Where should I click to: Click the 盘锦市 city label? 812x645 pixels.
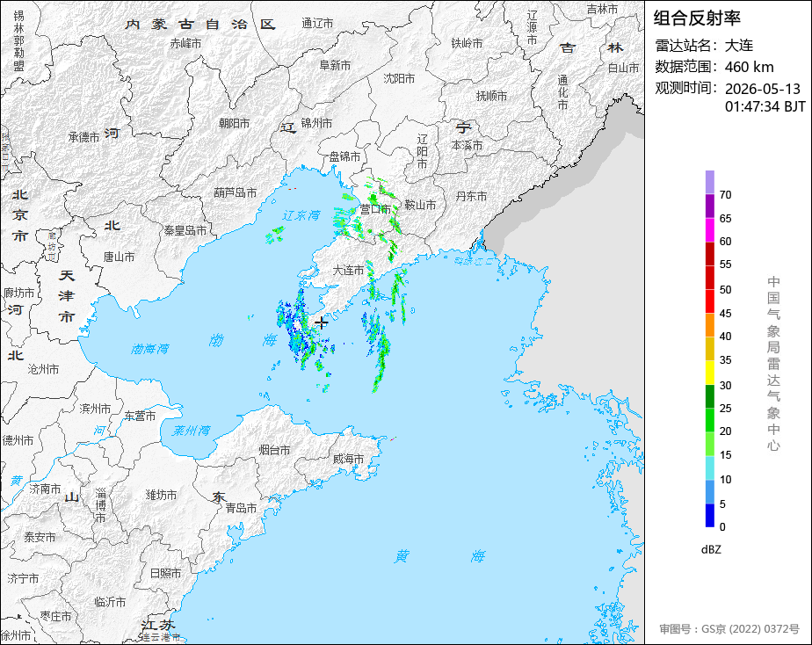tap(344, 156)
